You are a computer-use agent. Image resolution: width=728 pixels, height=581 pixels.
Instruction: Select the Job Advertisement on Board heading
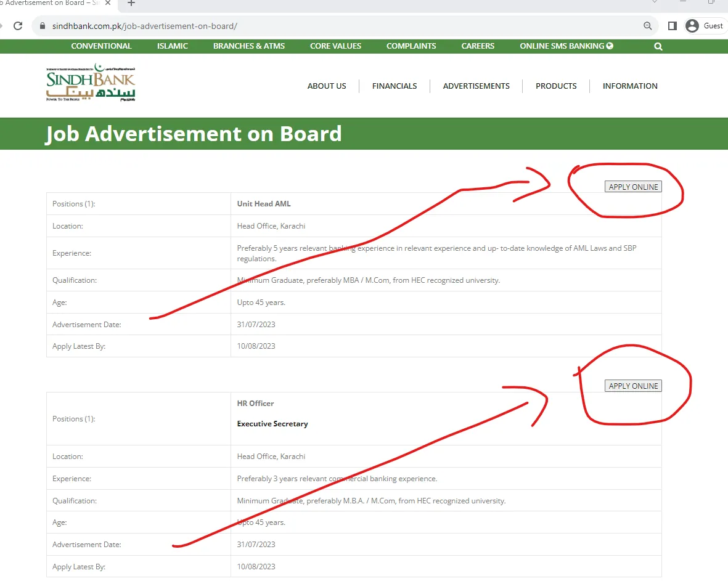click(193, 134)
